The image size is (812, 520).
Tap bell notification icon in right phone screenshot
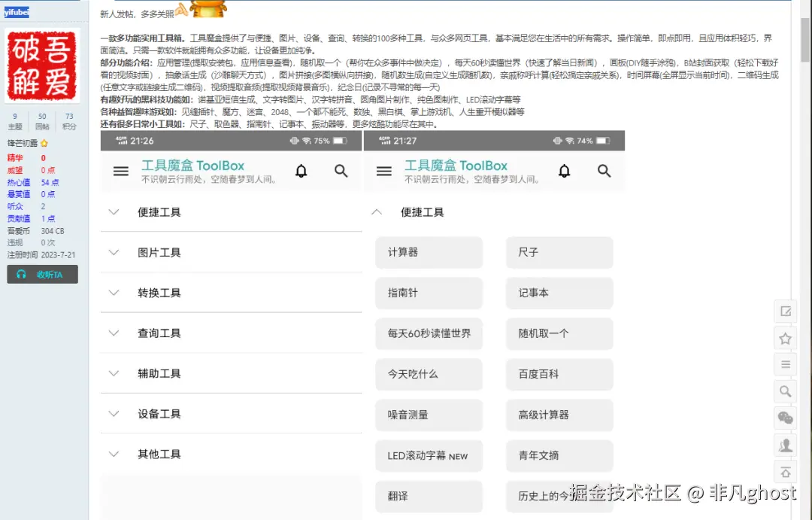[x=564, y=171]
